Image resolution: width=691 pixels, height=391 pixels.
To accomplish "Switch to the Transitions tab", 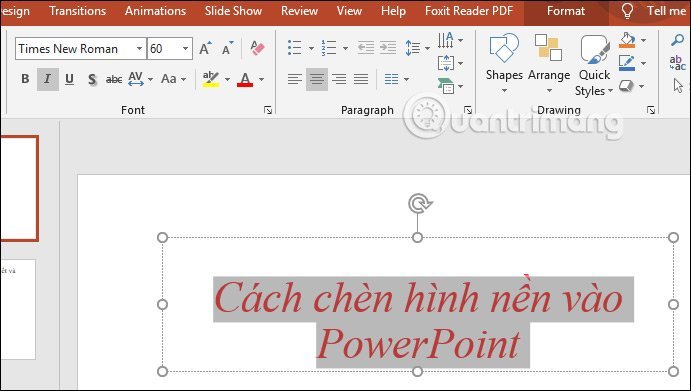I will pos(78,11).
